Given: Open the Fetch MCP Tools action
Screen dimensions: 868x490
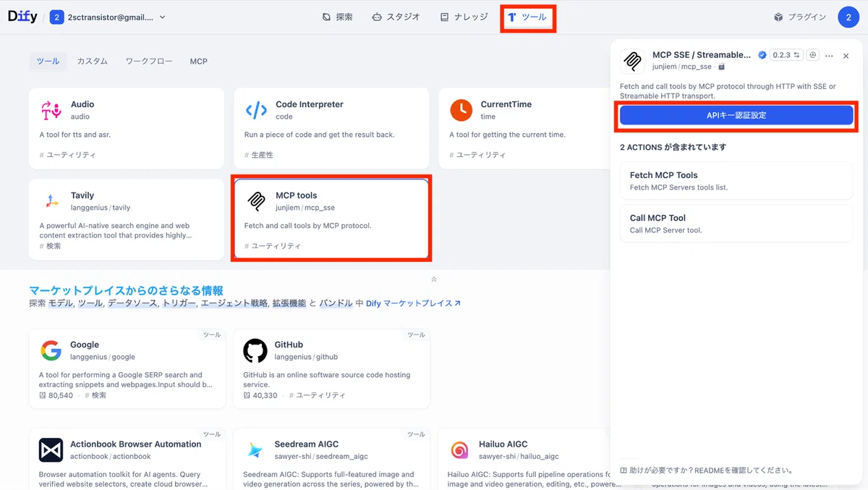Looking at the screenshot, I should (x=736, y=181).
